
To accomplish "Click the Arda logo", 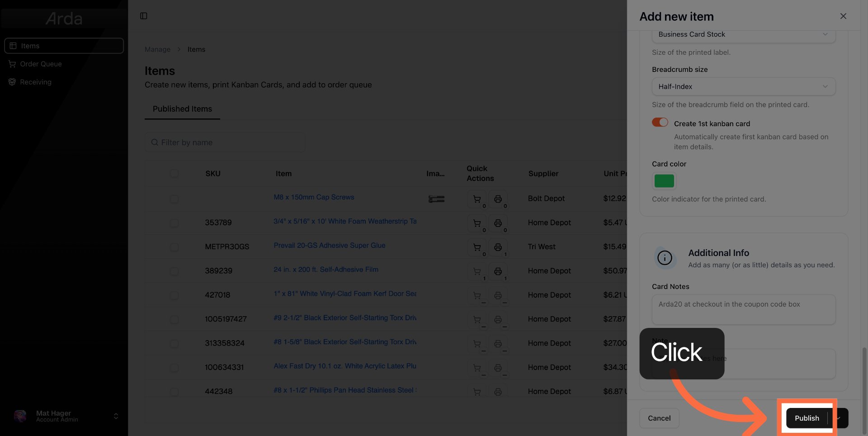I will point(64,19).
